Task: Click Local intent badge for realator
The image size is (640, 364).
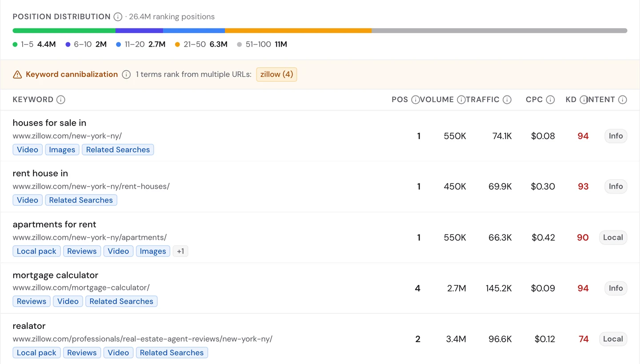Action: tap(613, 339)
